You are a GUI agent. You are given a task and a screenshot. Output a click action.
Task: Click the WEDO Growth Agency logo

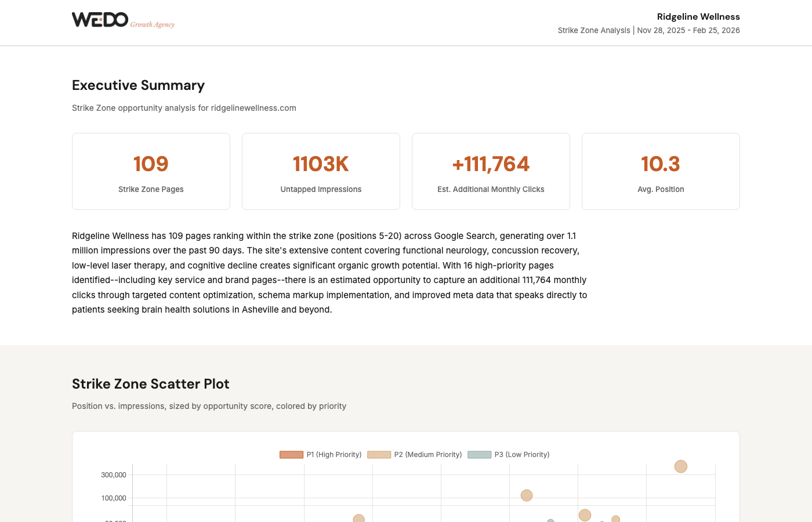click(x=123, y=20)
